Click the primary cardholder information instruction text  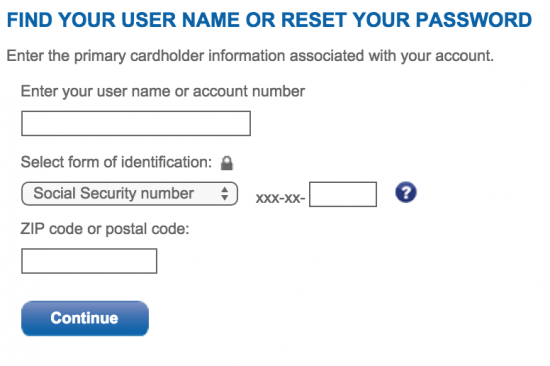pyautogui.click(x=250, y=56)
